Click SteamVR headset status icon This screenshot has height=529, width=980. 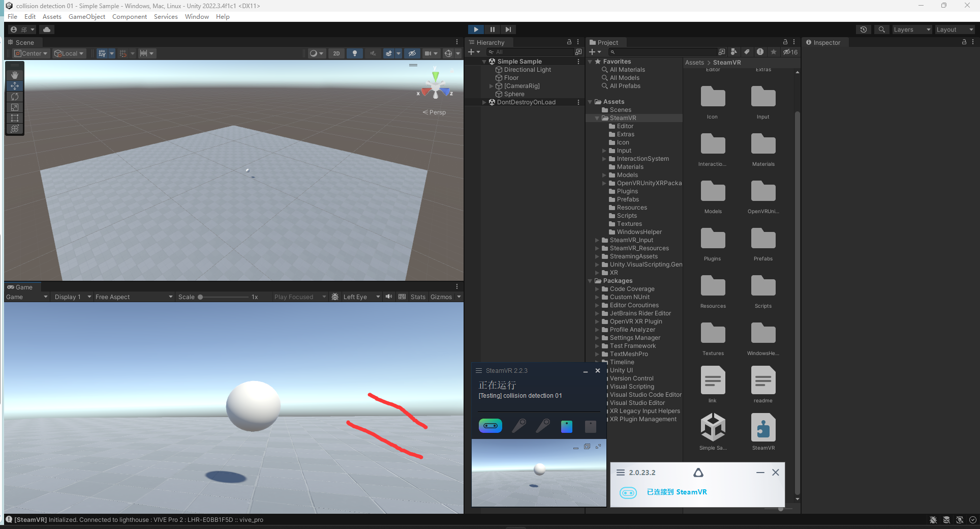[491, 426]
